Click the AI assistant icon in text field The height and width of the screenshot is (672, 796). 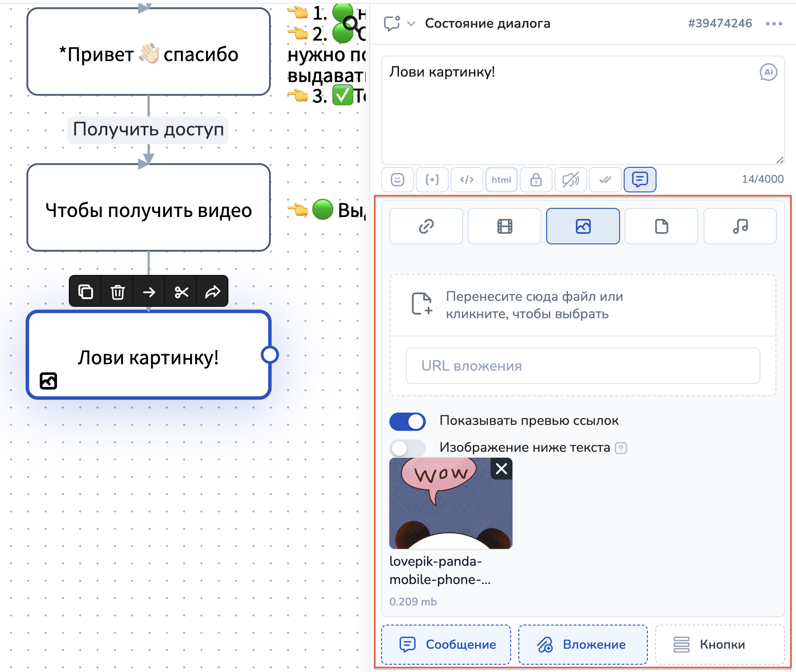pos(768,72)
